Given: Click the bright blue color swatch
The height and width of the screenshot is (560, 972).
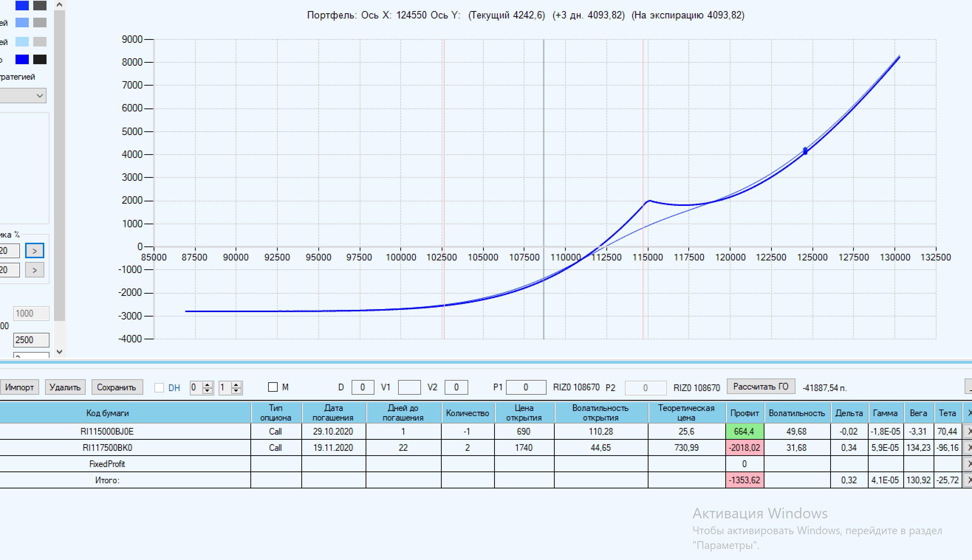Looking at the screenshot, I should click(x=22, y=60).
